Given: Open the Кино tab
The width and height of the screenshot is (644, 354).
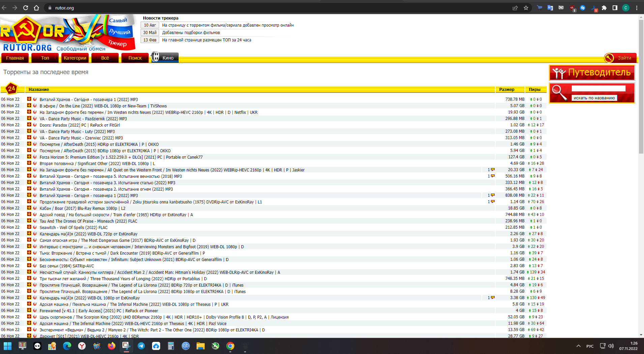Looking at the screenshot, I should click(165, 58).
